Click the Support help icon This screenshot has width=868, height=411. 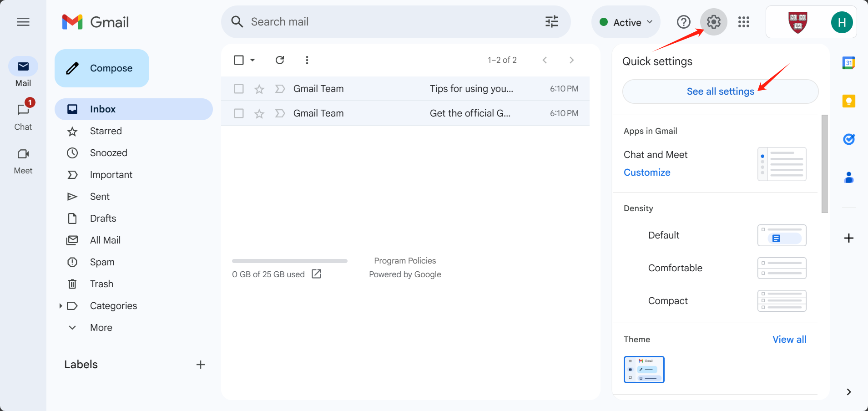[x=683, y=22]
